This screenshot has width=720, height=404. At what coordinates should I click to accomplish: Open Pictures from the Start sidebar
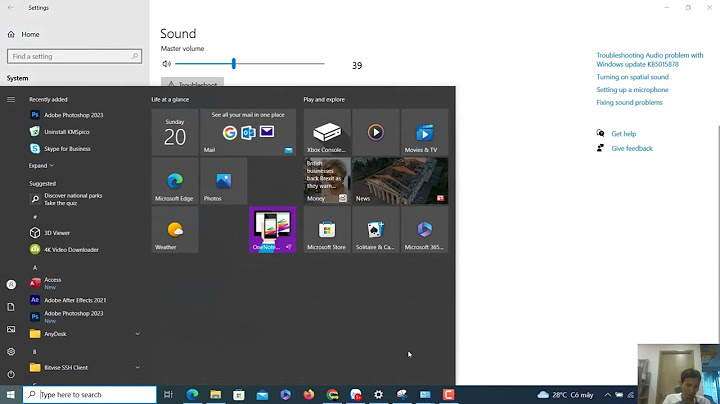click(x=11, y=329)
